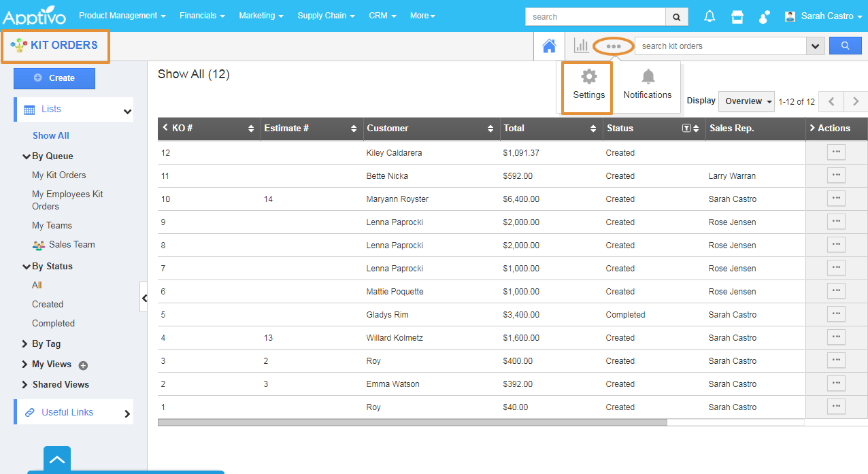This screenshot has width=868, height=474.
Task: Toggle the Status column filter icon
Action: tap(686, 129)
